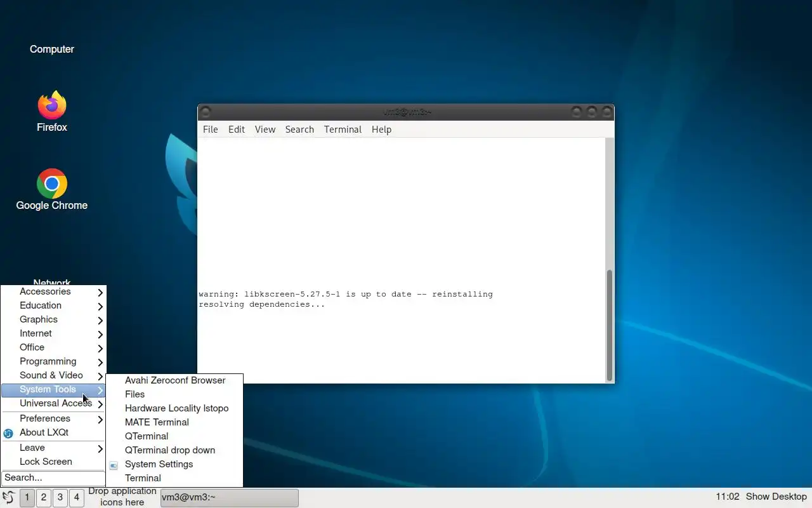Image resolution: width=812 pixels, height=508 pixels.
Task: Open the terminal View menu
Action: [265, 130]
